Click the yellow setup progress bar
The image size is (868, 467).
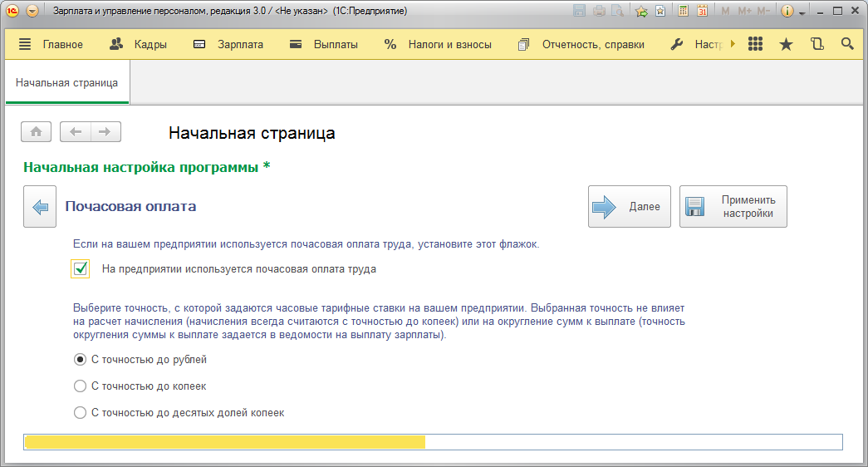(x=433, y=442)
